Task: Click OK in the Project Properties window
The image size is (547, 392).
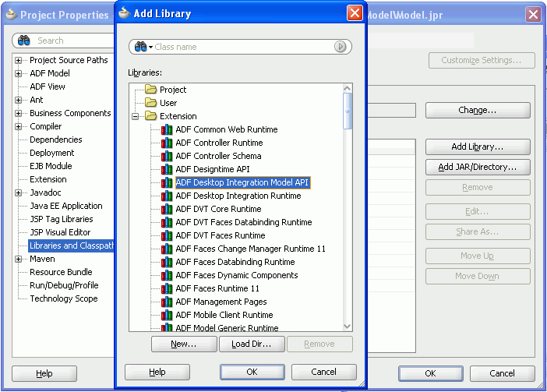Action: [x=431, y=373]
